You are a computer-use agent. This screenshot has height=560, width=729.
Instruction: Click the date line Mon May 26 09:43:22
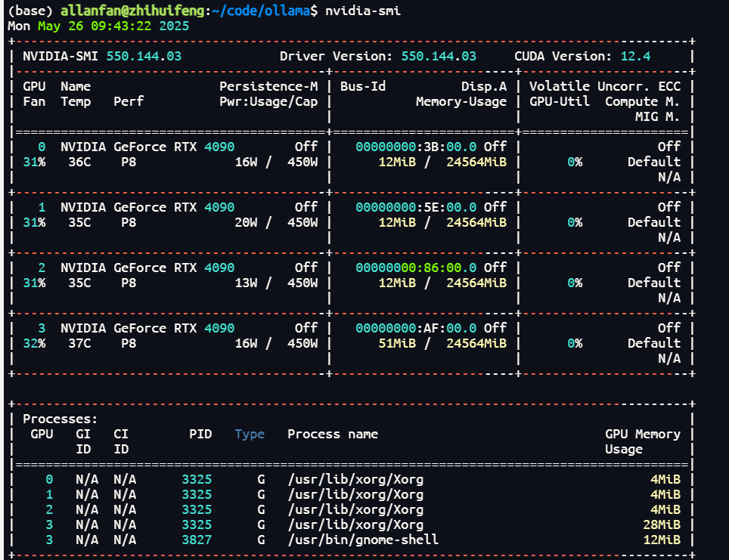[x=98, y=26]
